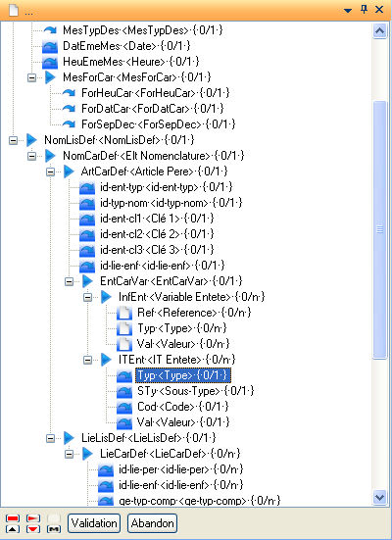Click the black up-arrow icon in bottom toolbar

click(x=13, y=529)
